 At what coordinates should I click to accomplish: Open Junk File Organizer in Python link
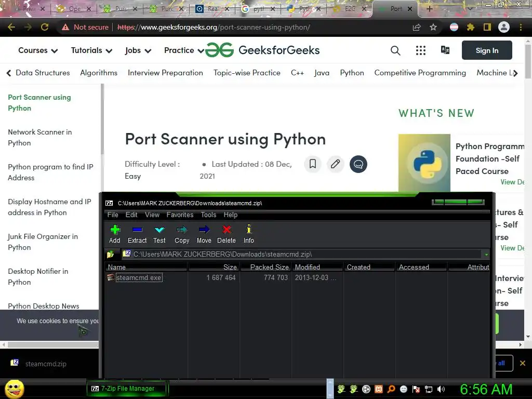tap(43, 242)
